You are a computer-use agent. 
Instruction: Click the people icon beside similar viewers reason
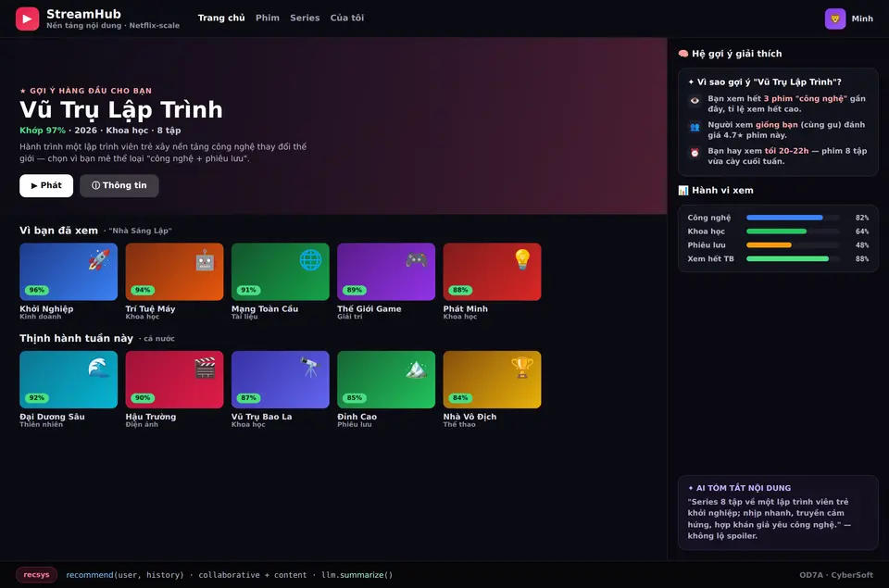point(695,127)
